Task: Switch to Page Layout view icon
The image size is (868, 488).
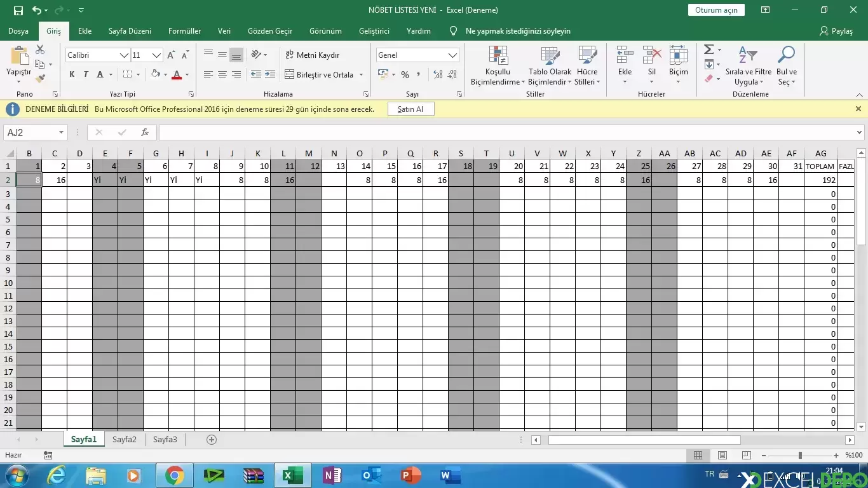Action: pos(722,455)
